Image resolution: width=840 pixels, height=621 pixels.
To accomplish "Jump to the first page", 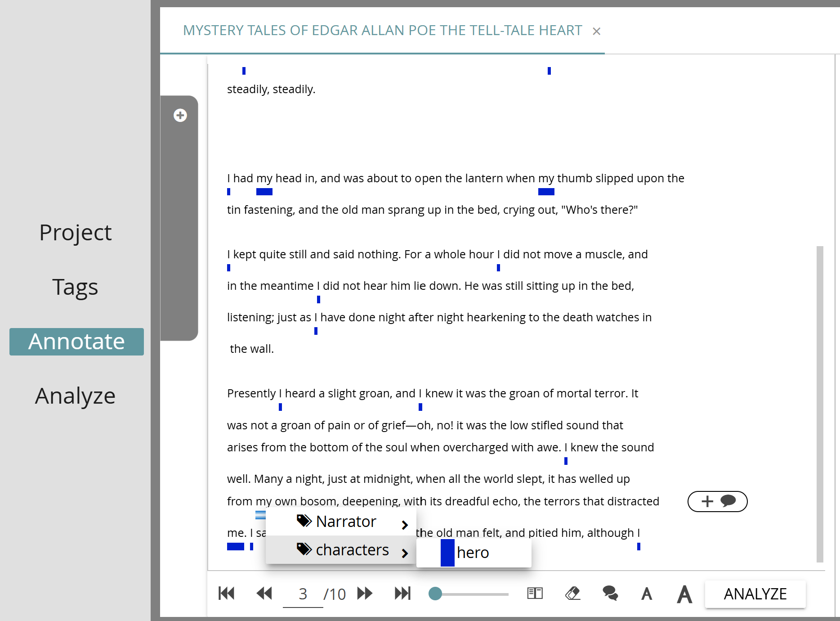I will [226, 594].
